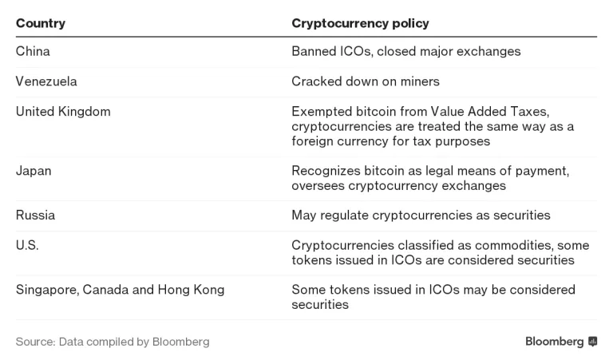Click the Bloomberg wordmark text
The height and width of the screenshot is (364, 613).
[554, 342]
